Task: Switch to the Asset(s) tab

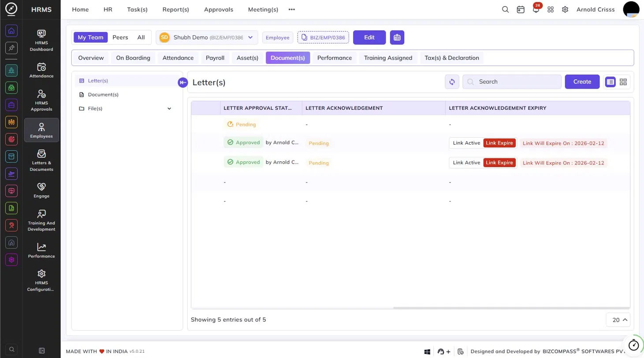Action: click(x=247, y=58)
